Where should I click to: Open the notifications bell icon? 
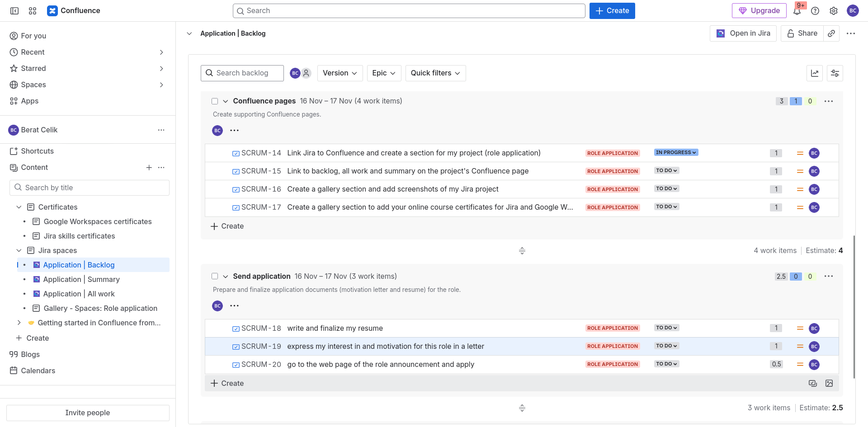(797, 11)
